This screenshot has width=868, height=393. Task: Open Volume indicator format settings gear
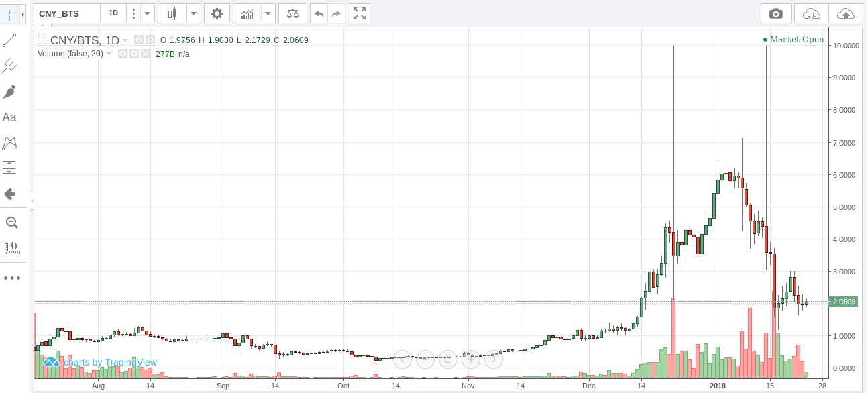coord(133,54)
